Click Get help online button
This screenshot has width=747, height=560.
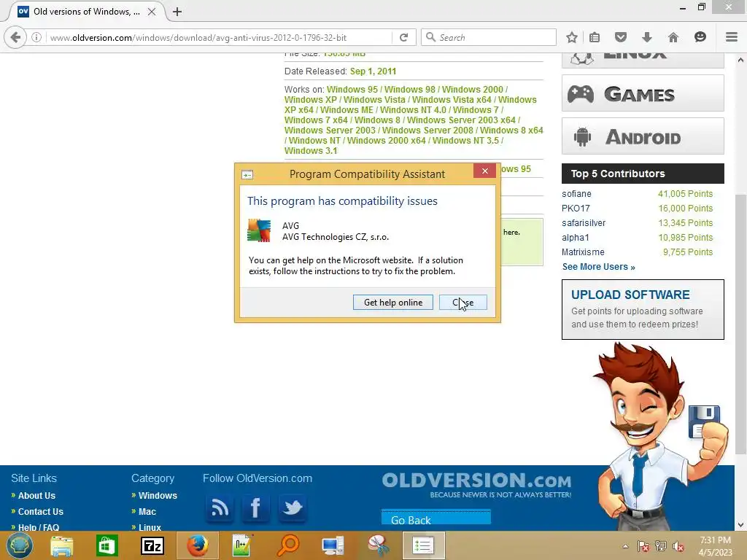393,303
